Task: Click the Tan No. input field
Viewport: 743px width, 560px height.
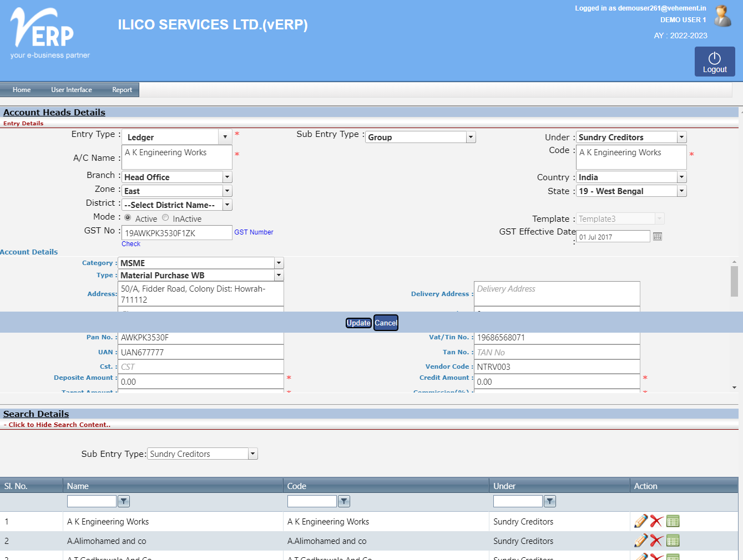Action: (x=557, y=352)
